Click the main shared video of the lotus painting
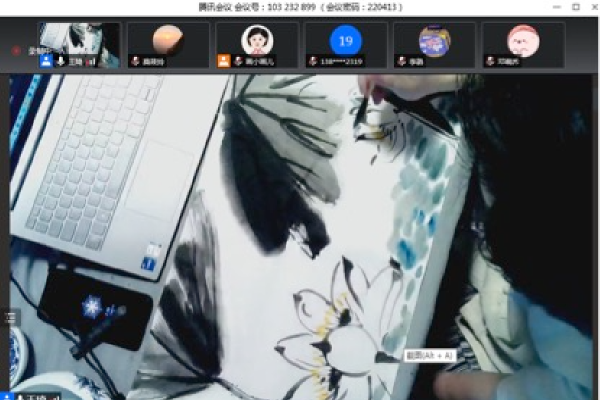 tap(302, 237)
